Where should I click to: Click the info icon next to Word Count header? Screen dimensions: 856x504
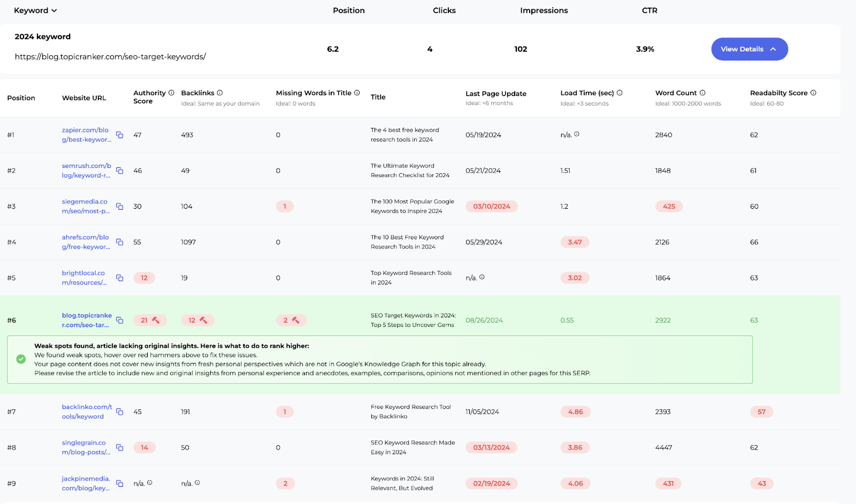click(x=702, y=93)
